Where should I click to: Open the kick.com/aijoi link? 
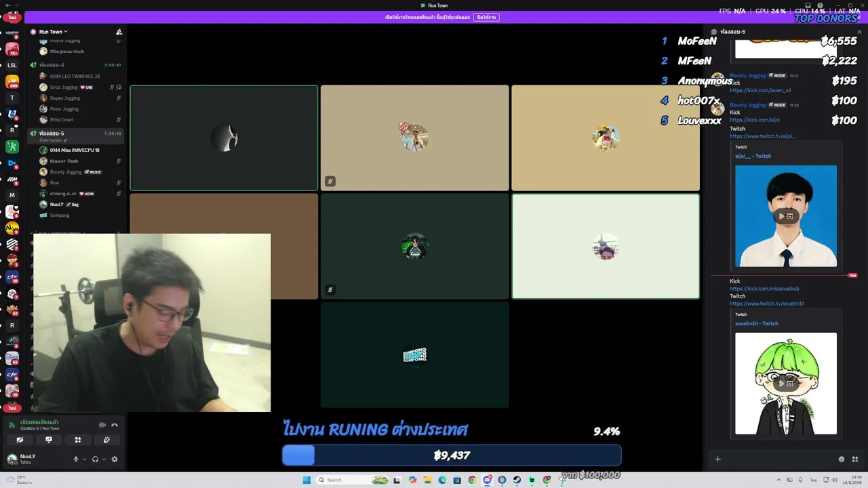tap(755, 120)
